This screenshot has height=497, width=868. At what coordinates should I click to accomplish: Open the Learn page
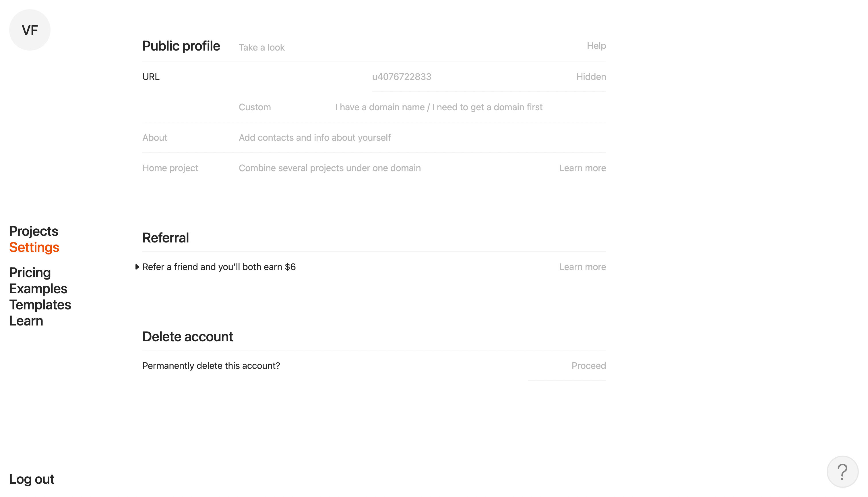[x=26, y=321]
